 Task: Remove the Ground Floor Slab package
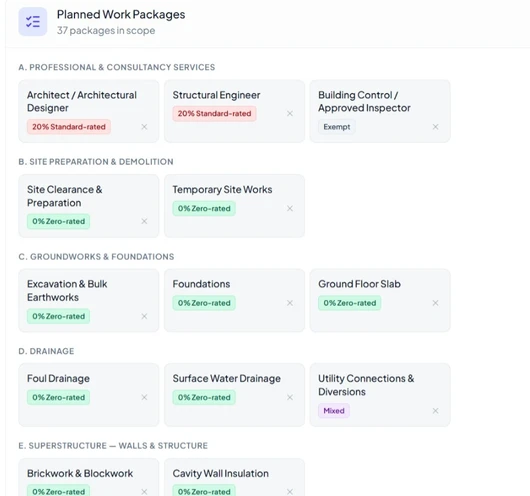point(435,303)
